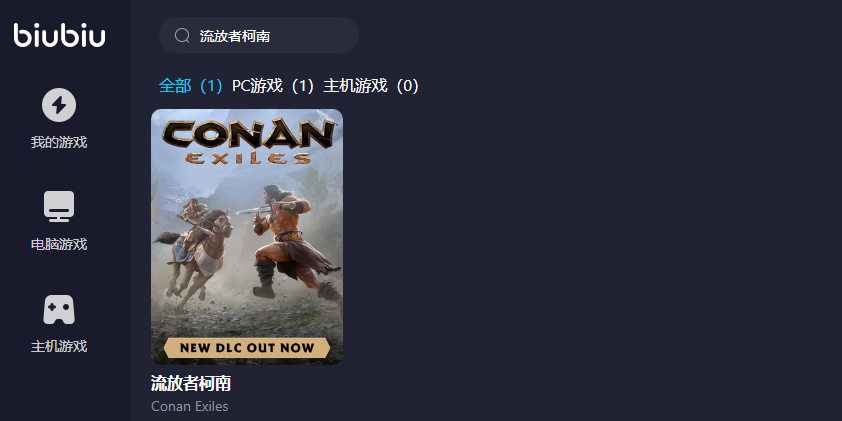842x421 pixels.
Task: Select 我的游戏 sidebar label
Action: (59, 142)
